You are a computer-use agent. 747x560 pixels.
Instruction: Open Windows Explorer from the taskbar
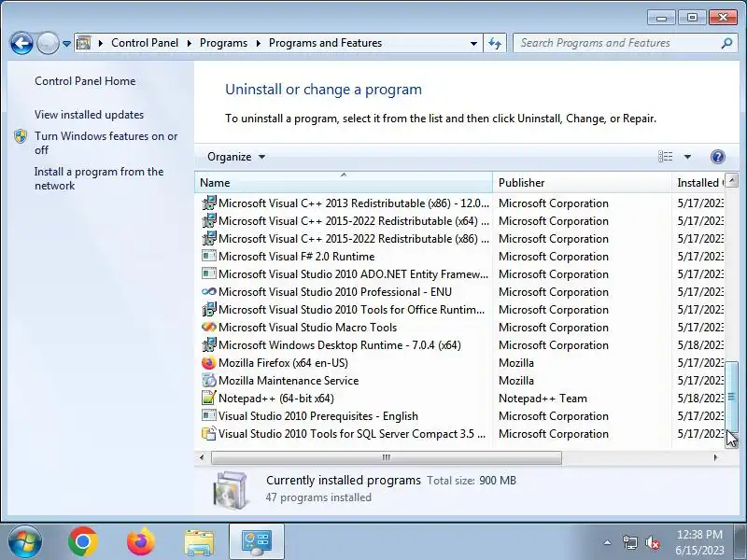[x=199, y=543]
